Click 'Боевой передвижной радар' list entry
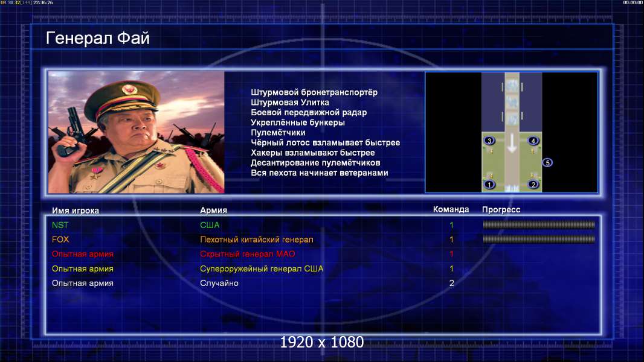Viewport: 644px width, 362px height. coord(309,112)
